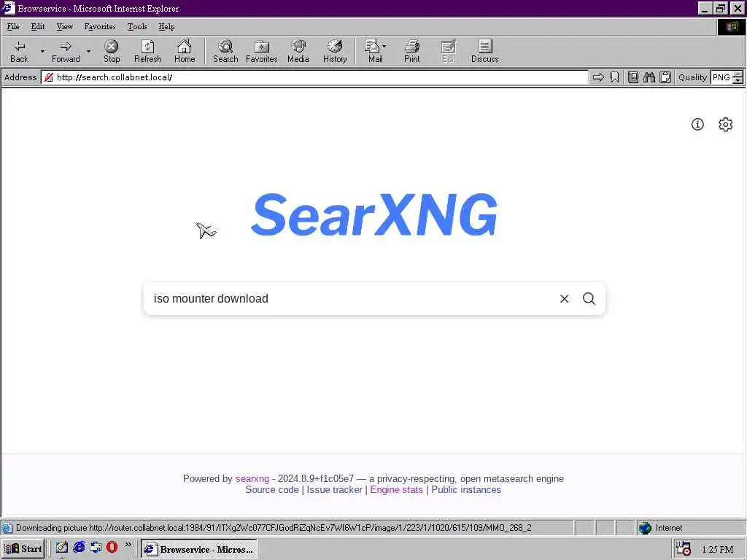Print the page with the Print icon
Viewport: 747px width, 560px height.
tap(412, 52)
